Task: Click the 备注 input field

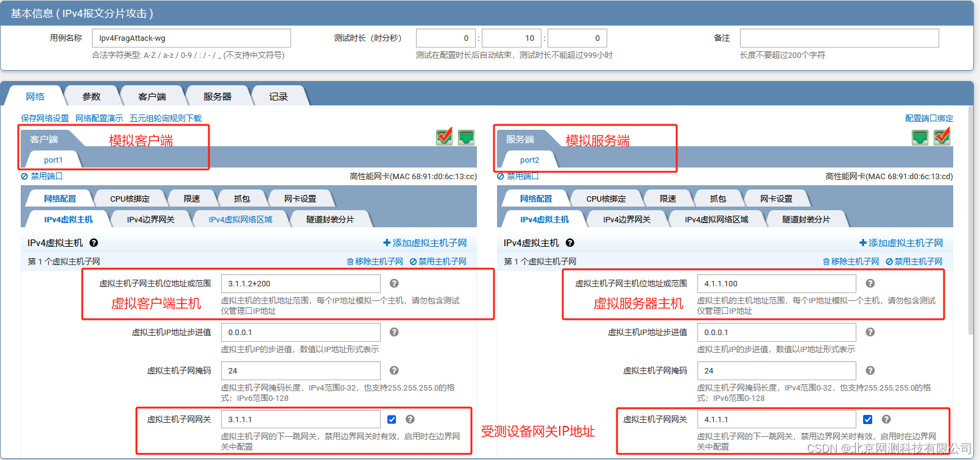Action: (839, 38)
